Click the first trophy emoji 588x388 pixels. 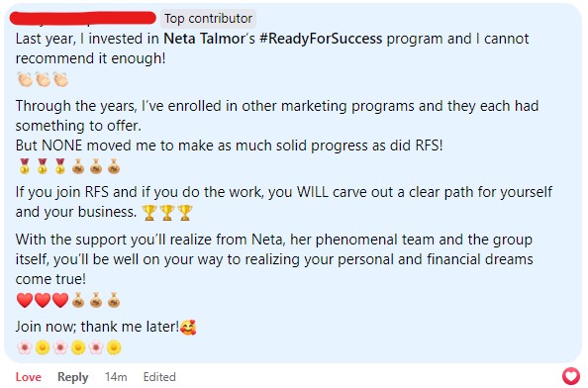pyautogui.click(x=149, y=213)
